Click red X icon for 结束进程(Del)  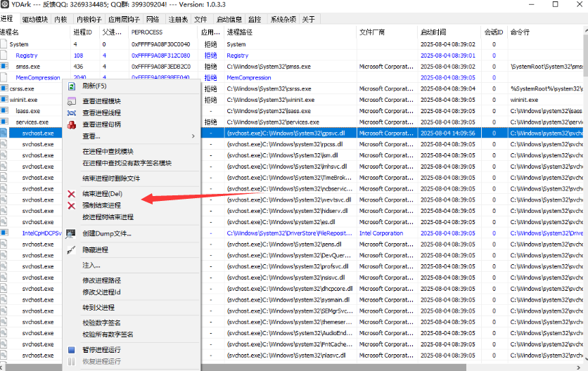pyautogui.click(x=71, y=193)
